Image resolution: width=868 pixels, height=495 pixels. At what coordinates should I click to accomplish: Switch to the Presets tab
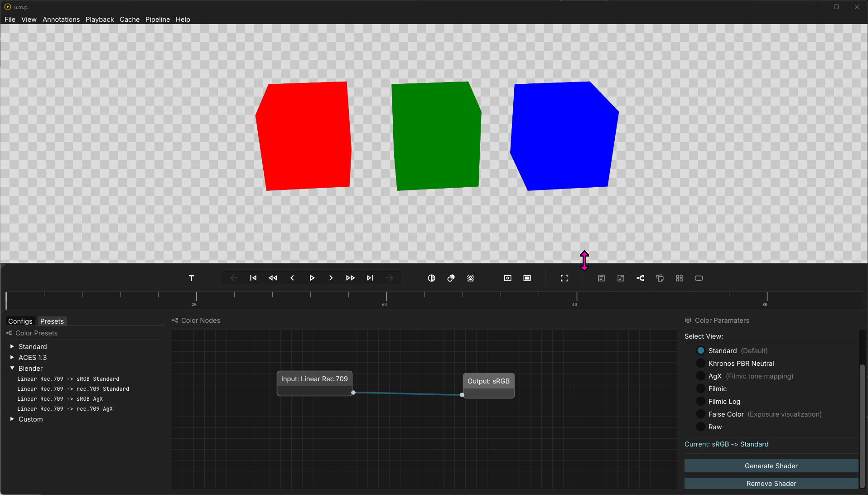52,321
